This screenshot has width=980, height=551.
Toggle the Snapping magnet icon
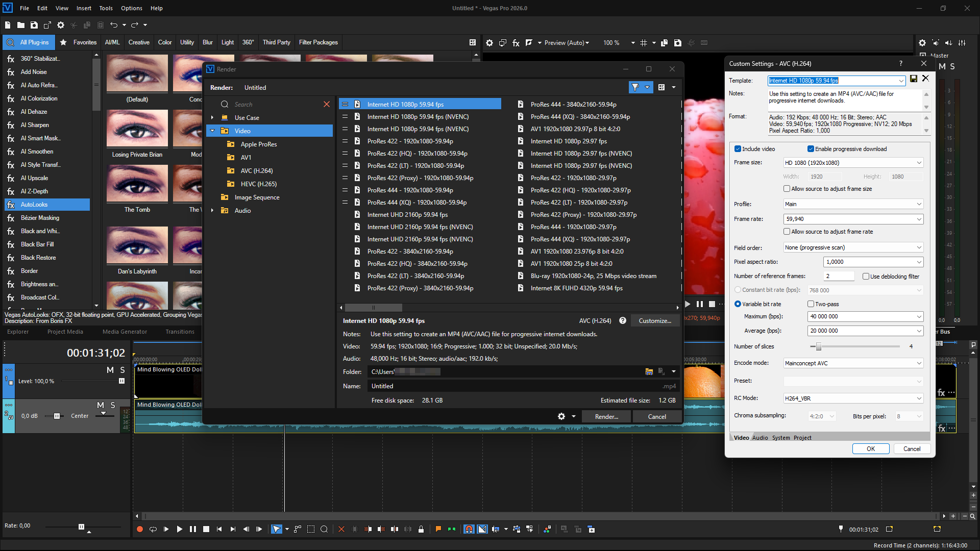(469, 530)
